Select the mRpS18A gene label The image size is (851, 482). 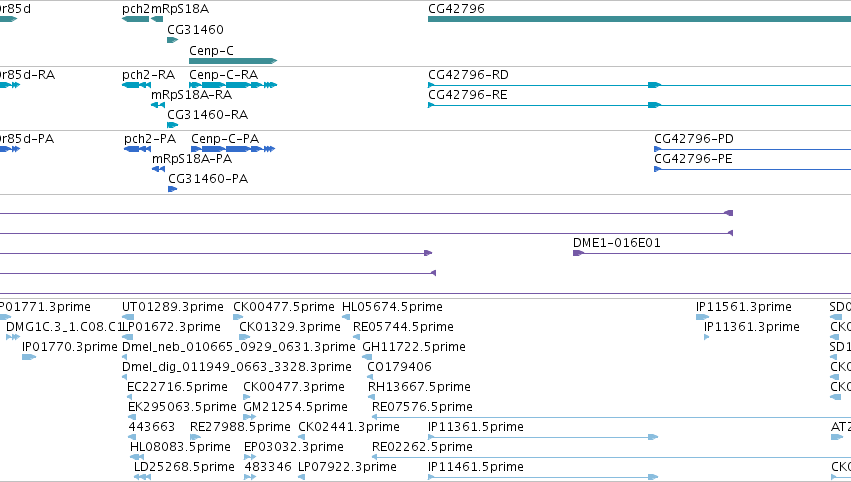click(180, 9)
